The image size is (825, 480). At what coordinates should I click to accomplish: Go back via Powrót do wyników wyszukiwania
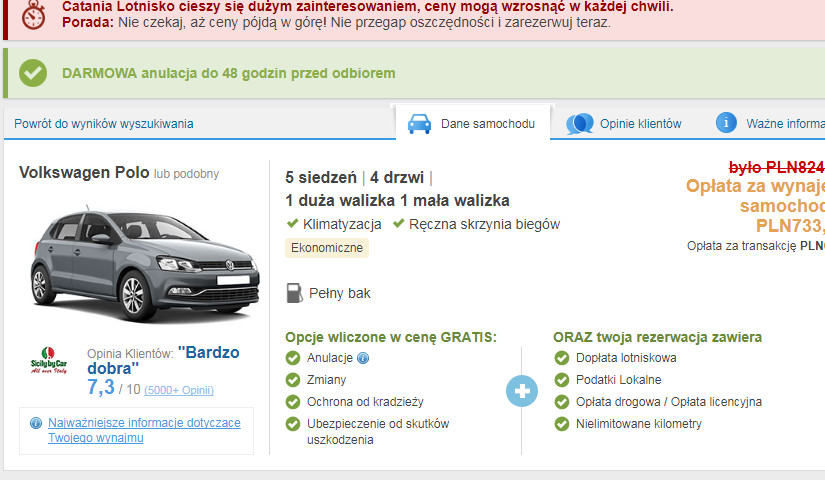pyautogui.click(x=104, y=124)
